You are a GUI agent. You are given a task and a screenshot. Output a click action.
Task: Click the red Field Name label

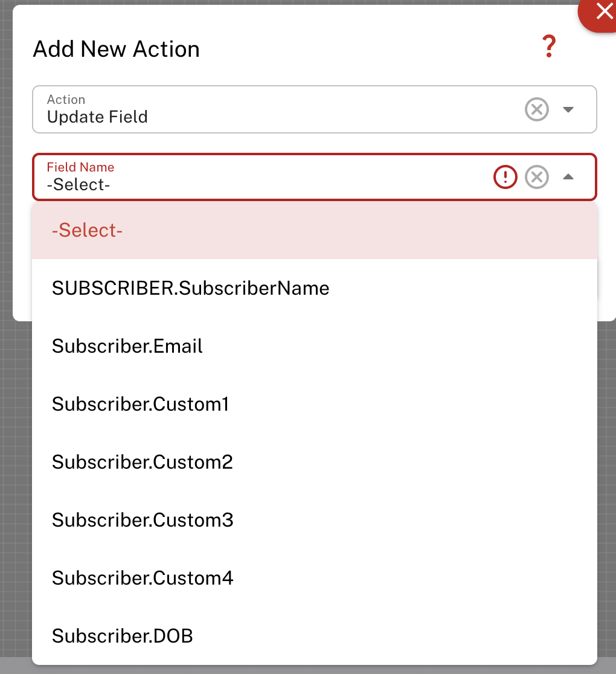pos(80,167)
